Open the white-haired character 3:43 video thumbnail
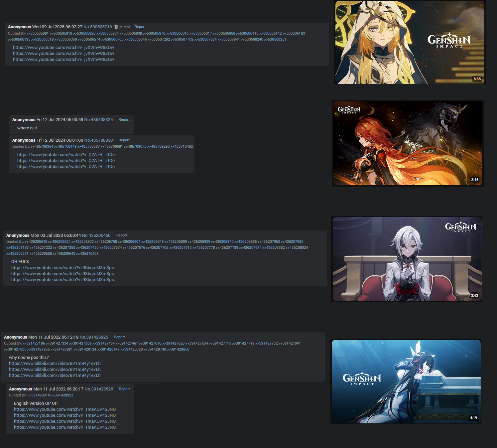497x448 pixels. [407, 259]
